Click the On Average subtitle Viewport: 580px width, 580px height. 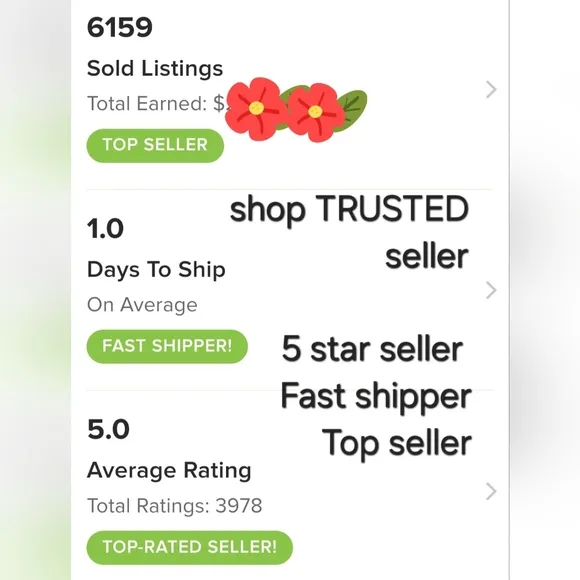[142, 305]
